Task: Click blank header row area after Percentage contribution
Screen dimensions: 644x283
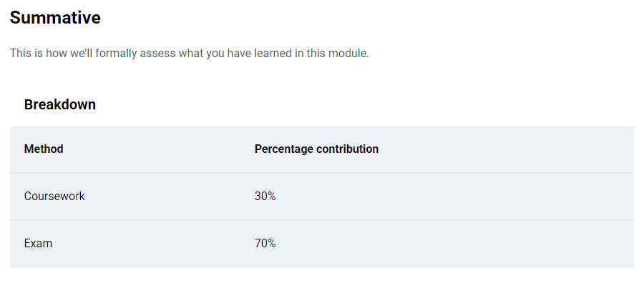Action: pos(505,149)
